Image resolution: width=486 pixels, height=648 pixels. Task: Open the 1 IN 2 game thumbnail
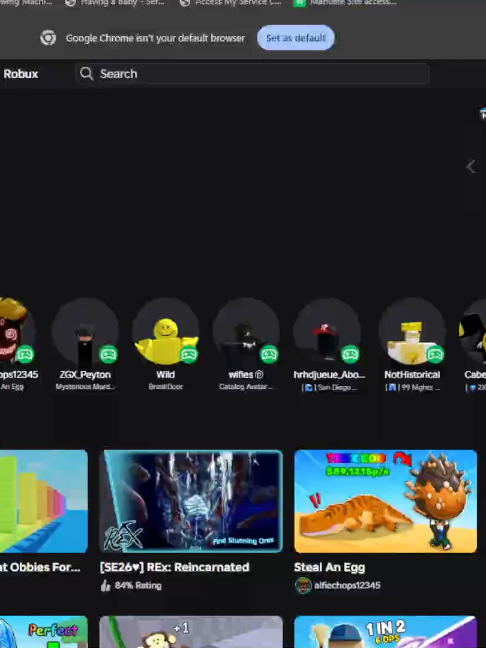click(x=385, y=632)
